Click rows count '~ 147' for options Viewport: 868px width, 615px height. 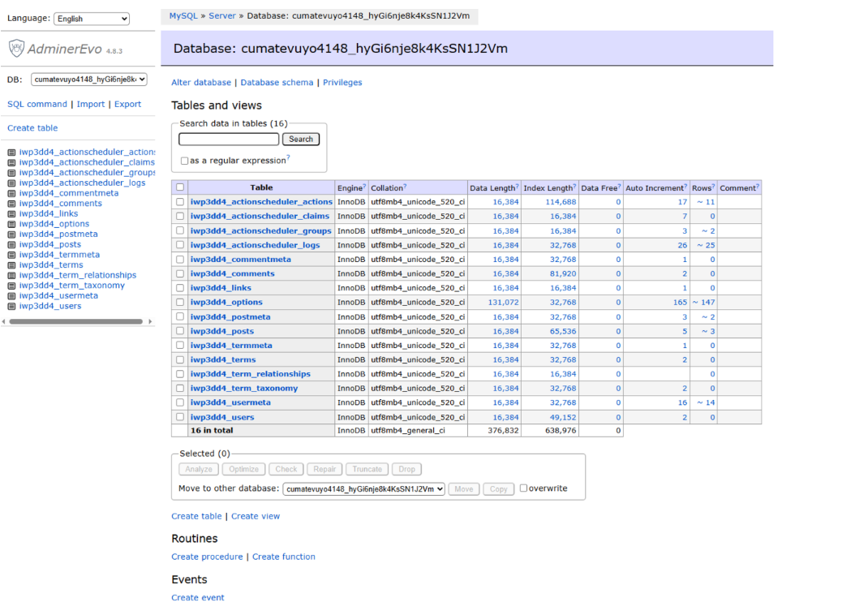(703, 303)
